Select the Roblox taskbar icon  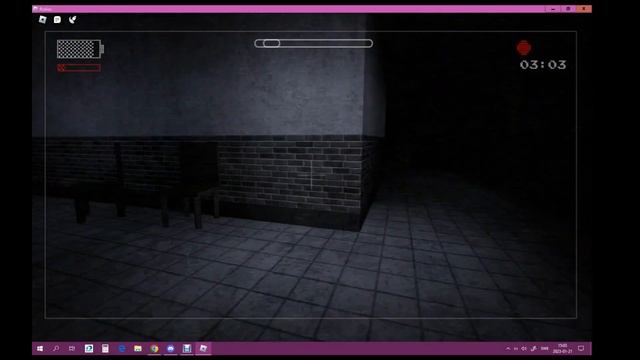(203, 348)
